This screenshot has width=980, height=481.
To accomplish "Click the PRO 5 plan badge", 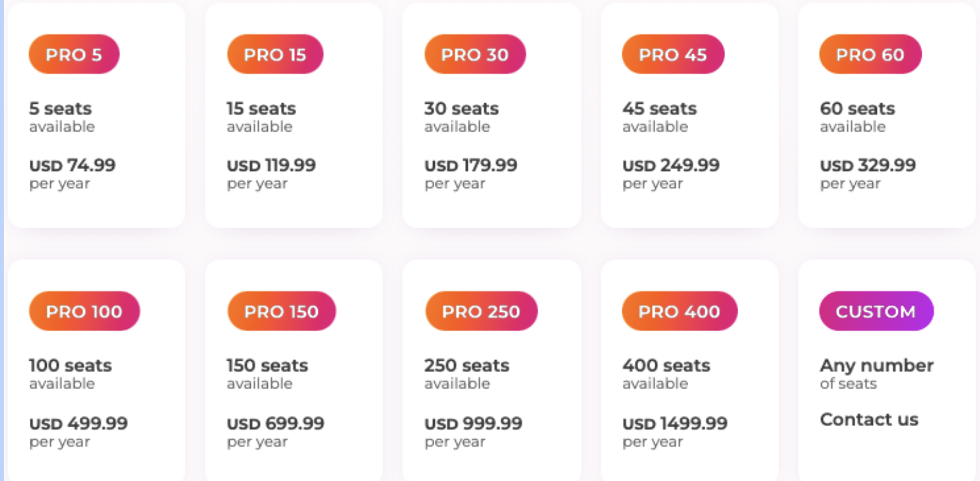I will (74, 54).
